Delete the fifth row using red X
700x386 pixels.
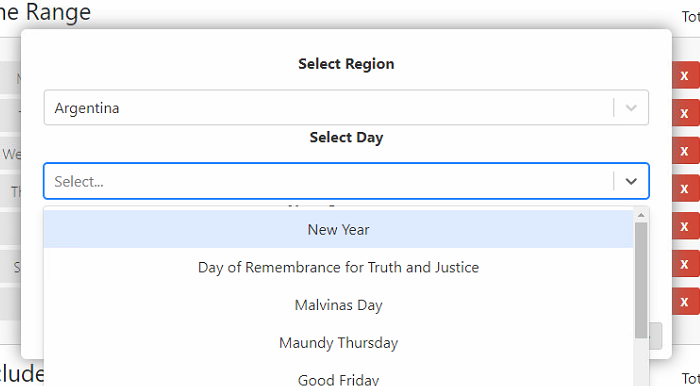[x=685, y=227]
